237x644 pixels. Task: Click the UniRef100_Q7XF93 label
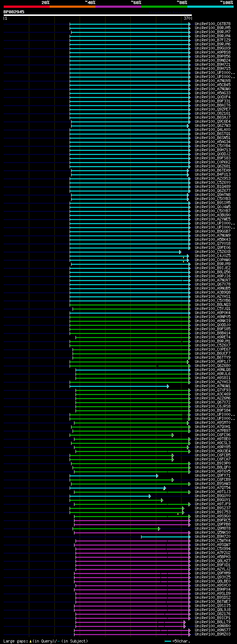click(213, 390)
